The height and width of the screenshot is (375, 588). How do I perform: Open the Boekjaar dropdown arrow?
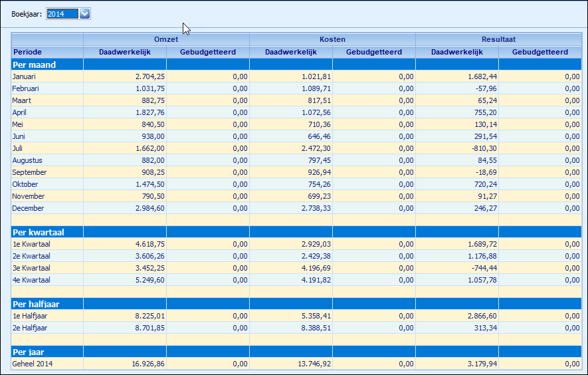[x=85, y=14]
